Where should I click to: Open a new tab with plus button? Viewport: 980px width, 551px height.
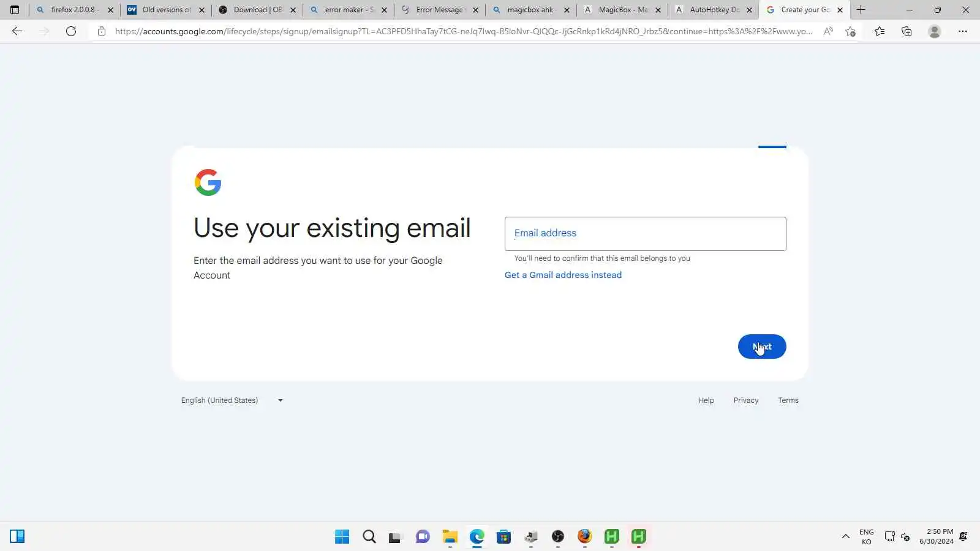coord(861,10)
